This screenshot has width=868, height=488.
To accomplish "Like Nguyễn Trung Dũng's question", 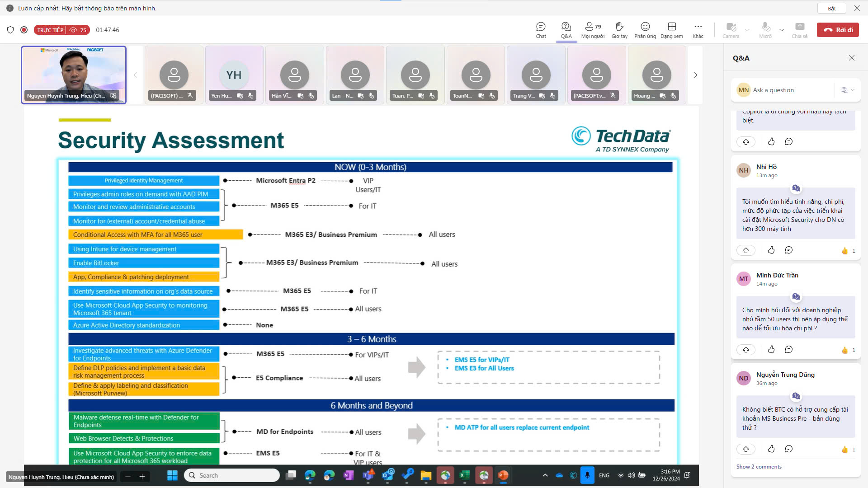I will [x=771, y=449].
